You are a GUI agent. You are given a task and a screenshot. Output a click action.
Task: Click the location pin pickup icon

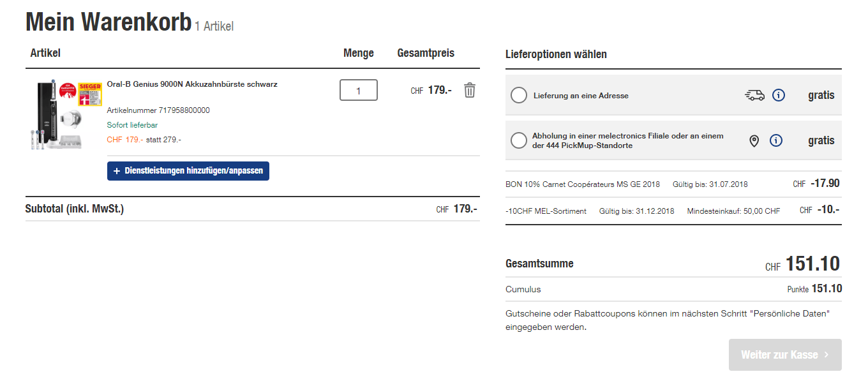pyautogui.click(x=754, y=140)
